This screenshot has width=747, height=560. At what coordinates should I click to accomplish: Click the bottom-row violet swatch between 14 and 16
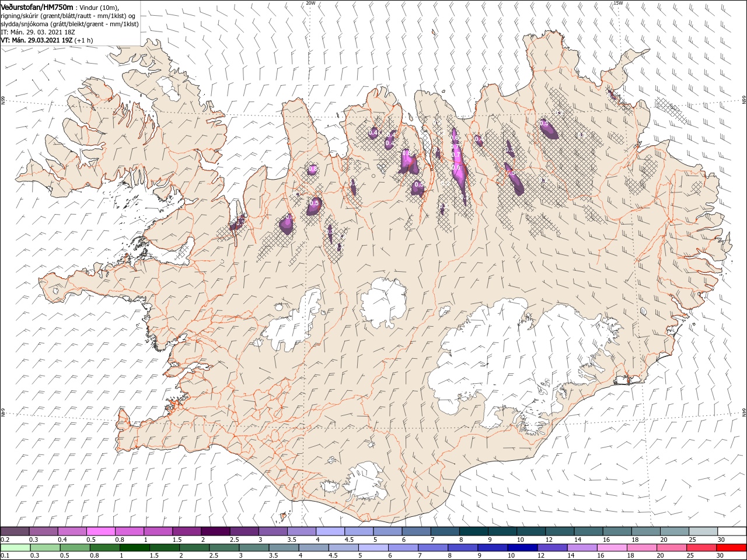pyautogui.click(x=582, y=548)
